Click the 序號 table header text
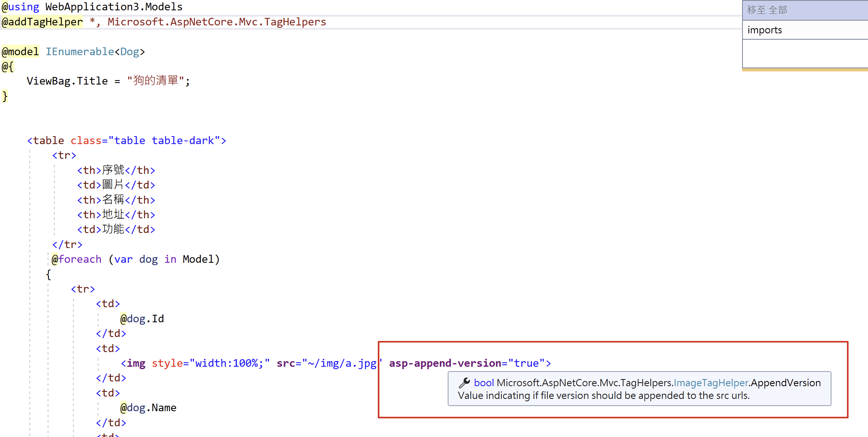 pos(113,170)
